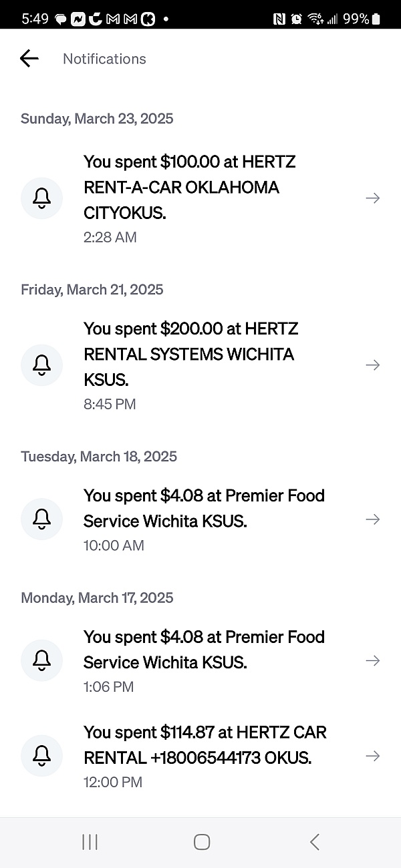Expand the $100.00 Hertz notification with its arrow
401x868 pixels.
(x=372, y=198)
